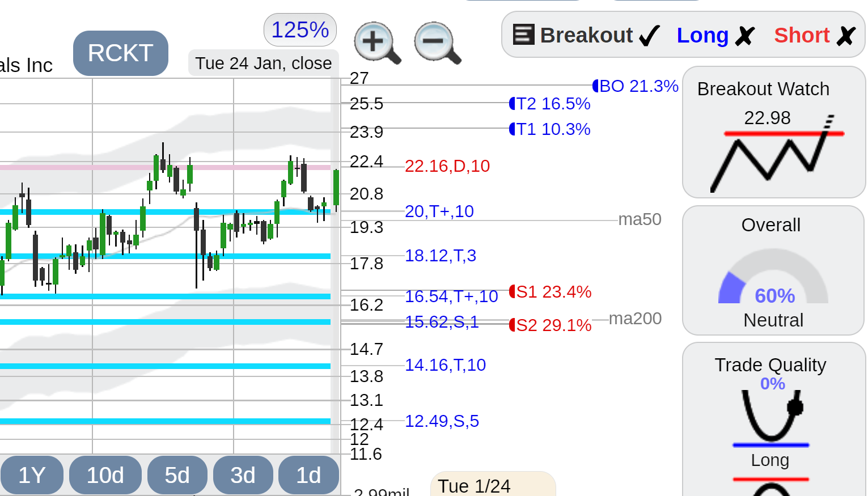Click the ma50 label
868x496 pixels.
coord(640,219)
